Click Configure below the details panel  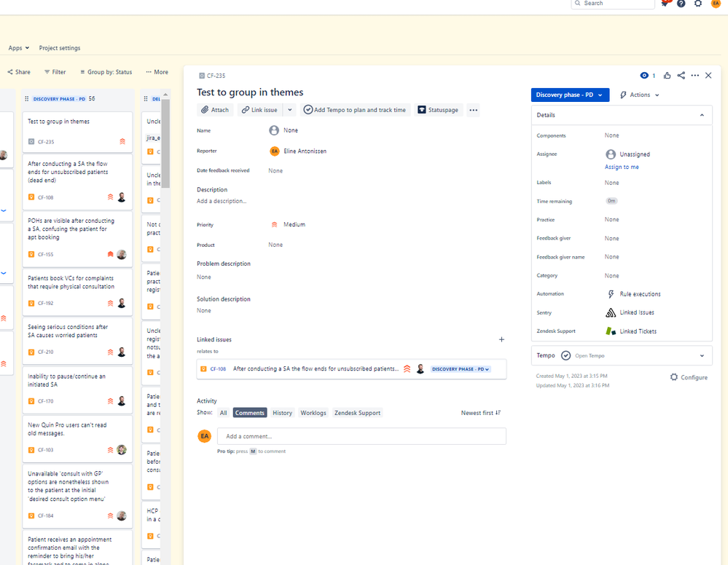click(x=689, y=377)
